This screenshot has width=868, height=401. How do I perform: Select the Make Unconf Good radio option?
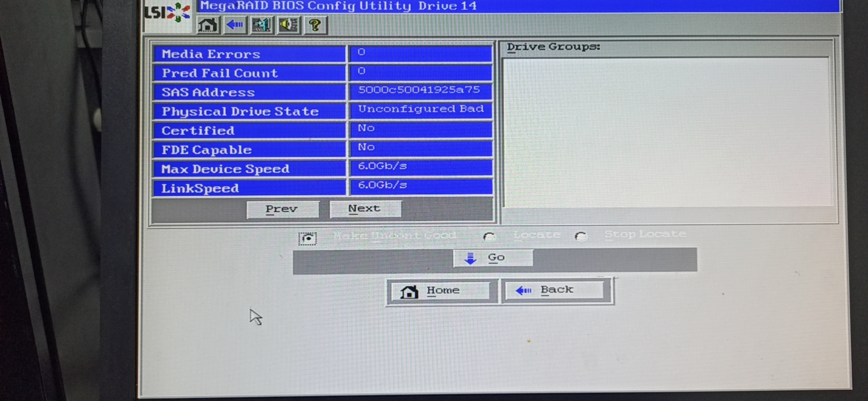(307, 238)
